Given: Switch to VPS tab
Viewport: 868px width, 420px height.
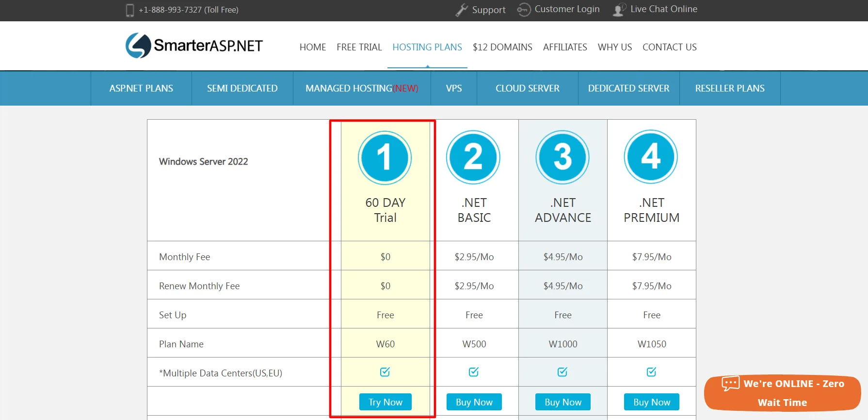Looking at the screenshot, I should (x=454, y=88).
